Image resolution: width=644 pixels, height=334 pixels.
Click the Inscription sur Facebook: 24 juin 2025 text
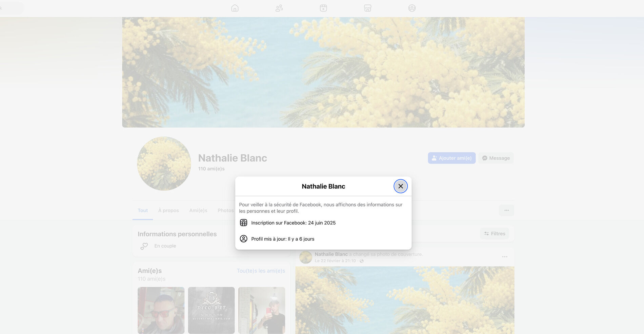(x=294, y=223)
